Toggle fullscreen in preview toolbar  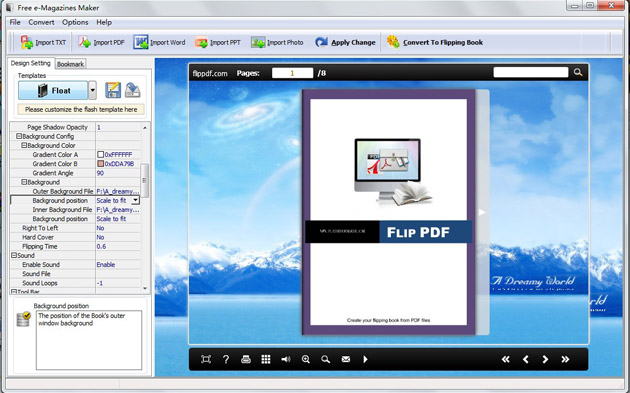pyautogui.click(x=206, y=359)
